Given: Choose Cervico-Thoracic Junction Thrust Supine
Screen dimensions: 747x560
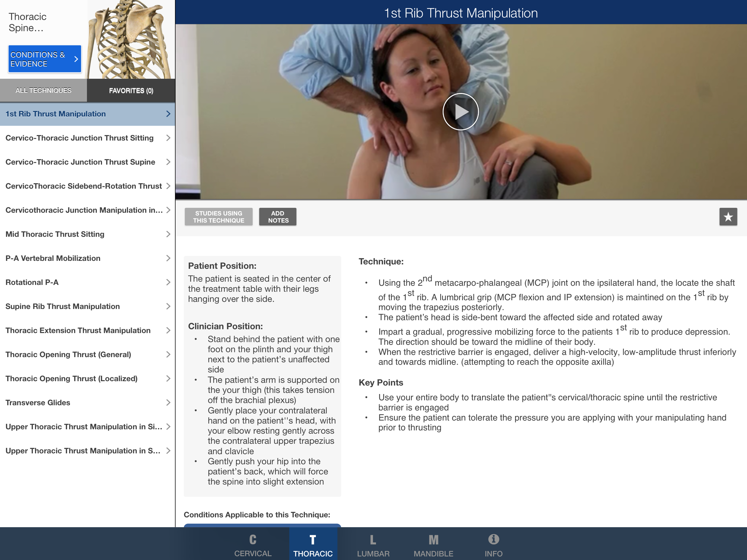Looking at the screenshot, I should (x=80, y=162).
